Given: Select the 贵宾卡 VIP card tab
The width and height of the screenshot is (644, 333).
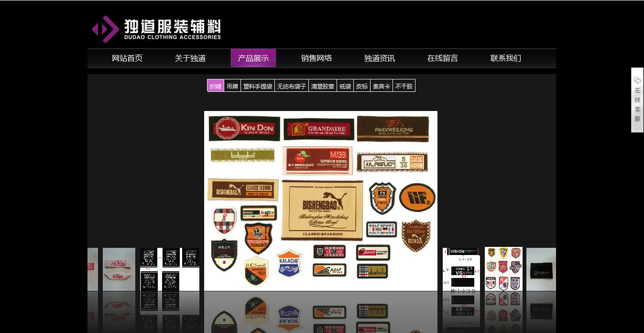Looking at the screenshot, I should tap(382, 86).
